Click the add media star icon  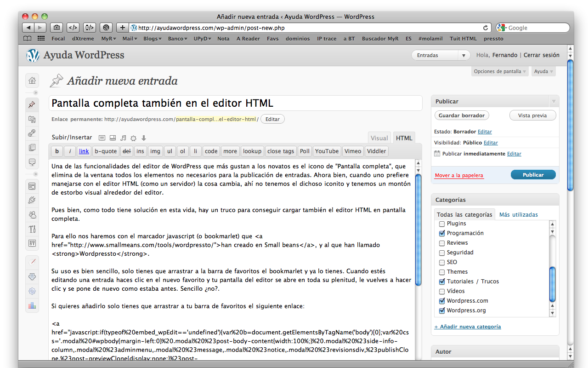pyautogui.click(x=133, y=138)
